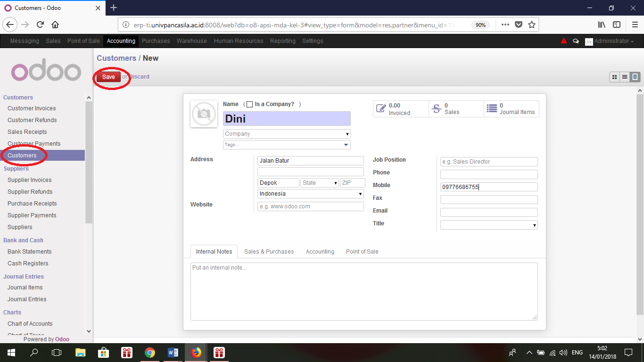Open File Explorer from the taskbar
Image resolution: width=644 pixels, height=362 pixels.
pos(81,353)
